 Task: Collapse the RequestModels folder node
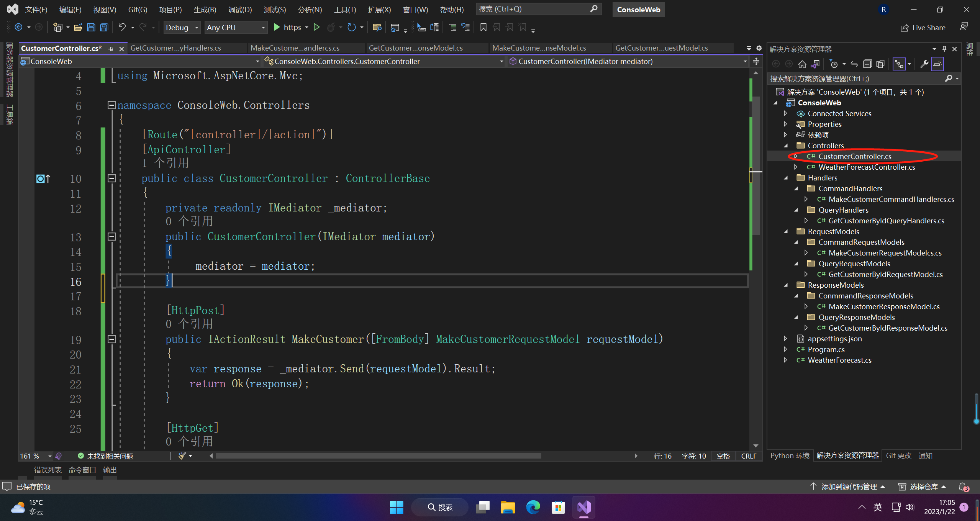coord(785,231)
